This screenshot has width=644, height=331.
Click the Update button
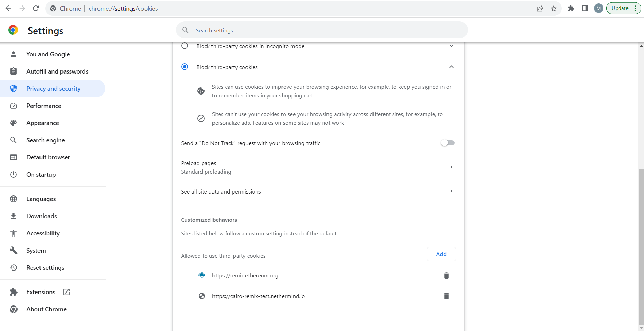point(620,8)
